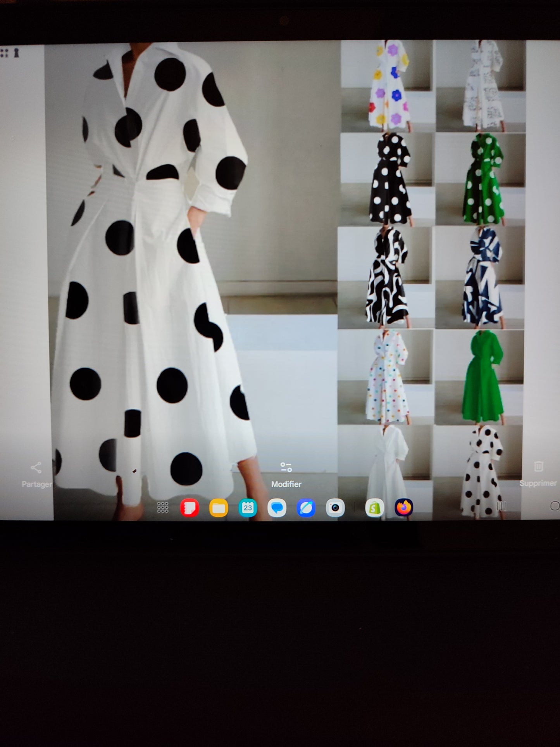Tap the home navigation button

[x=555, y=506]
